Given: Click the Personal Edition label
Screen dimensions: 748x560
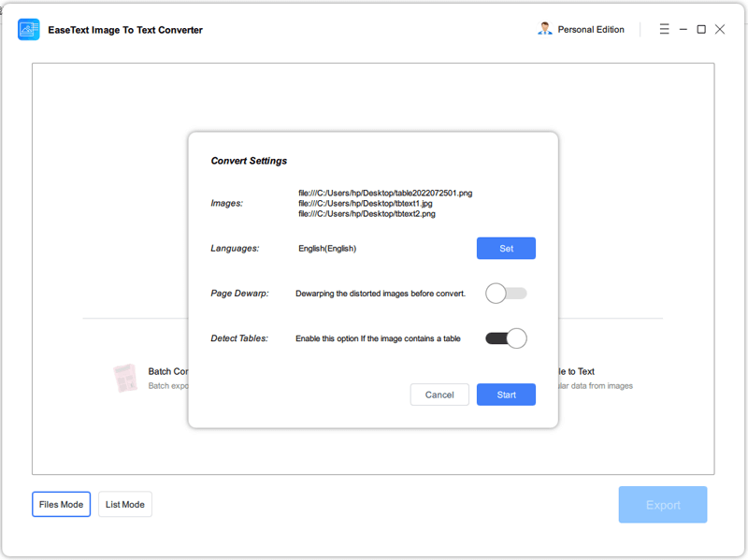Looking at the screenshot, I should click(x=591, y=30).
